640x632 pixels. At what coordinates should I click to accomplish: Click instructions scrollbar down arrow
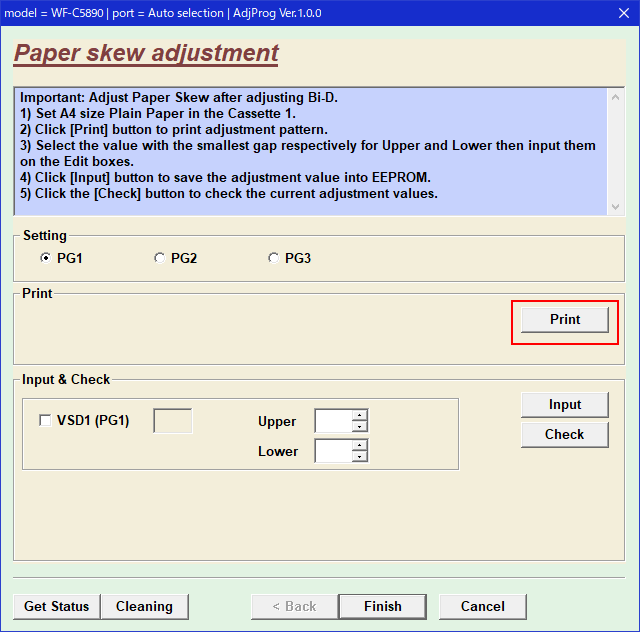(616, 206)
